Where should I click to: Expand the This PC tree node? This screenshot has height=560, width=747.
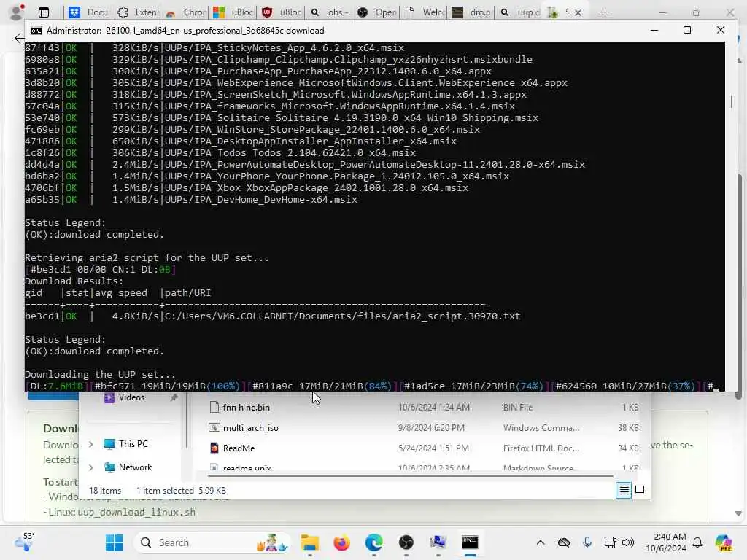pyautogui.click(x=90, y=444)
